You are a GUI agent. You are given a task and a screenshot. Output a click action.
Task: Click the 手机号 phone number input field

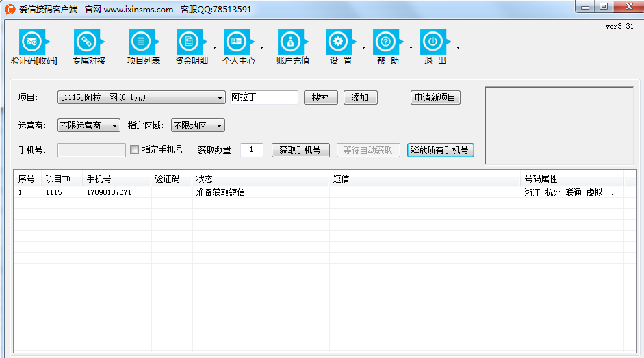coord(92,150)
